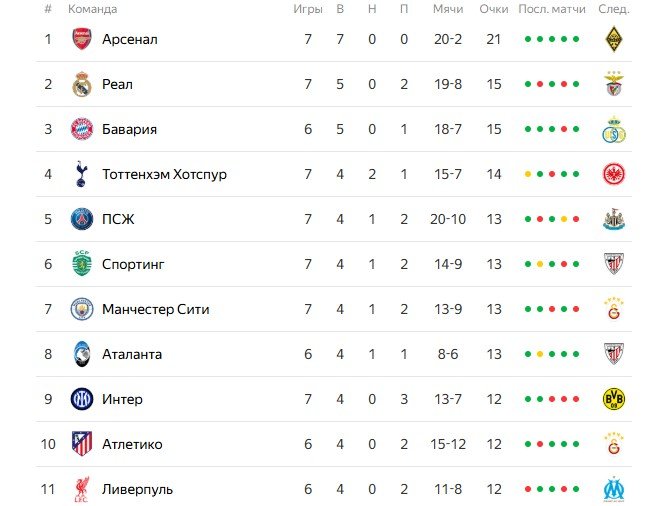Click PSG's next opponent Newcastle crest
This screenshot has height=506, width=650.
pyautogui.click(x=613, y=219)
